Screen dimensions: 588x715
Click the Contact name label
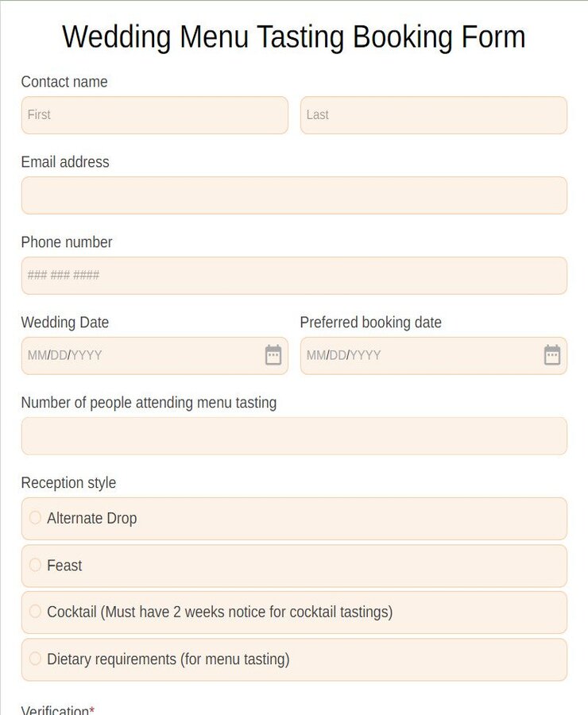(x=64, y=82)
